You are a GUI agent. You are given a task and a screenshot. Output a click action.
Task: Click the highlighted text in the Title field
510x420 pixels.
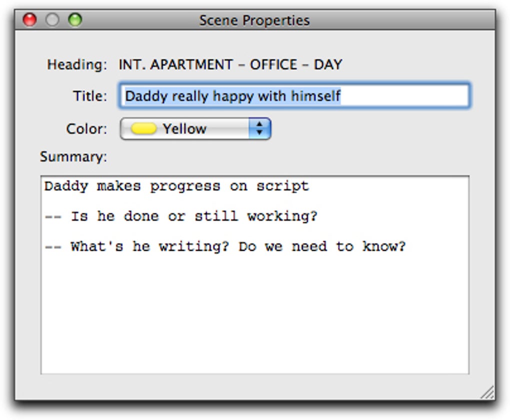click(232, 96)
